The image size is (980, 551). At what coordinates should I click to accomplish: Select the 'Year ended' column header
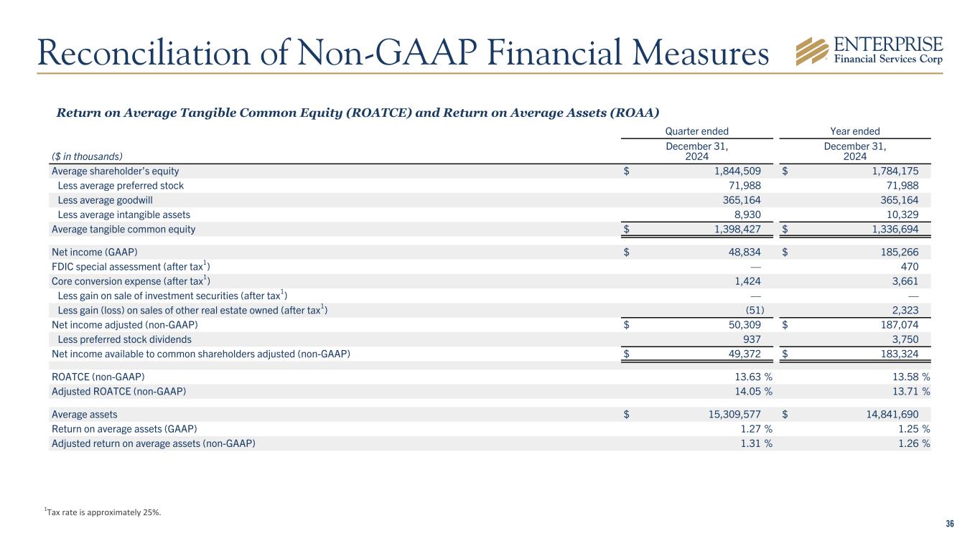[x=854, y=131]
